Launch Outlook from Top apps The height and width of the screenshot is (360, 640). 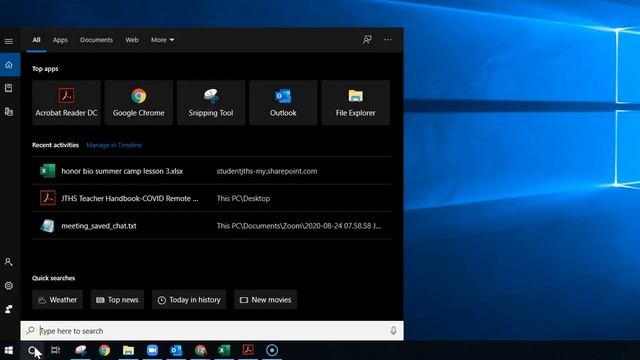pyautogui.click(x=283, y=102)
